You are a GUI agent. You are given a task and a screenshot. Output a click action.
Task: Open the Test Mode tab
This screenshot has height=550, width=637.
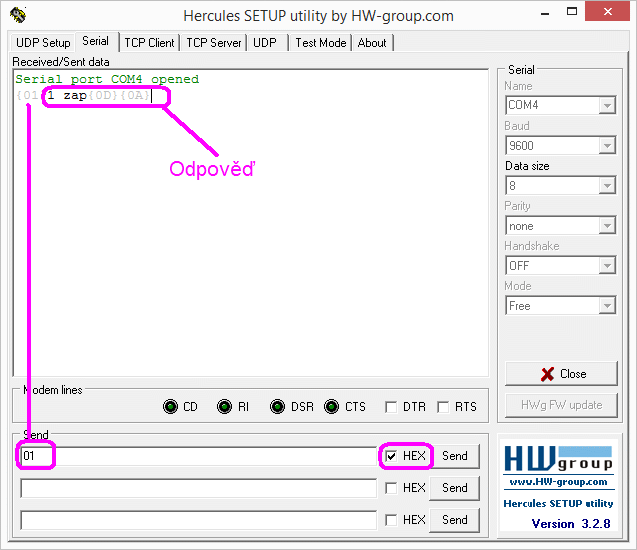point(321,43)
